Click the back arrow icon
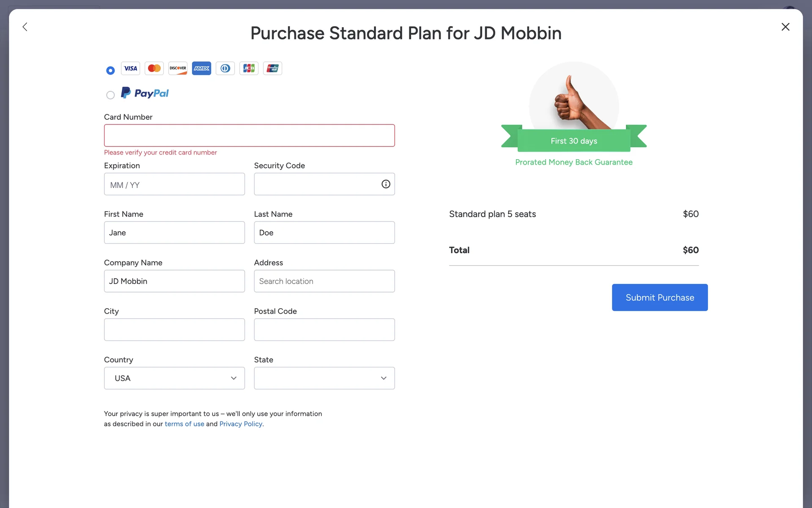The image size is (812, 508). pos(25,27)
